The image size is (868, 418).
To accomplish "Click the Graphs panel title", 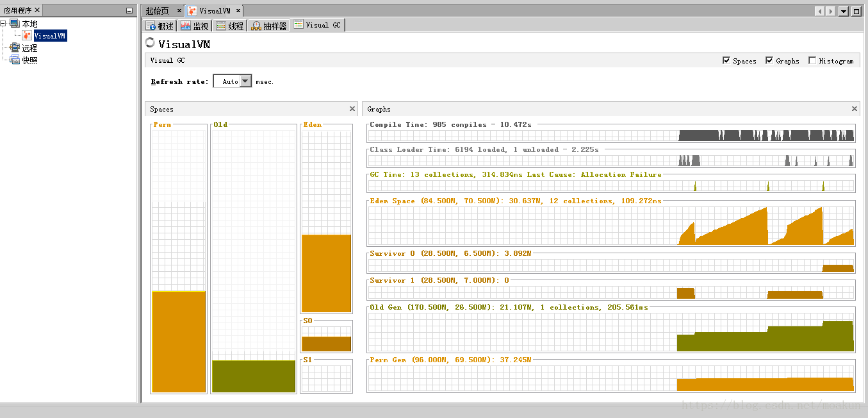I will 379,109.
